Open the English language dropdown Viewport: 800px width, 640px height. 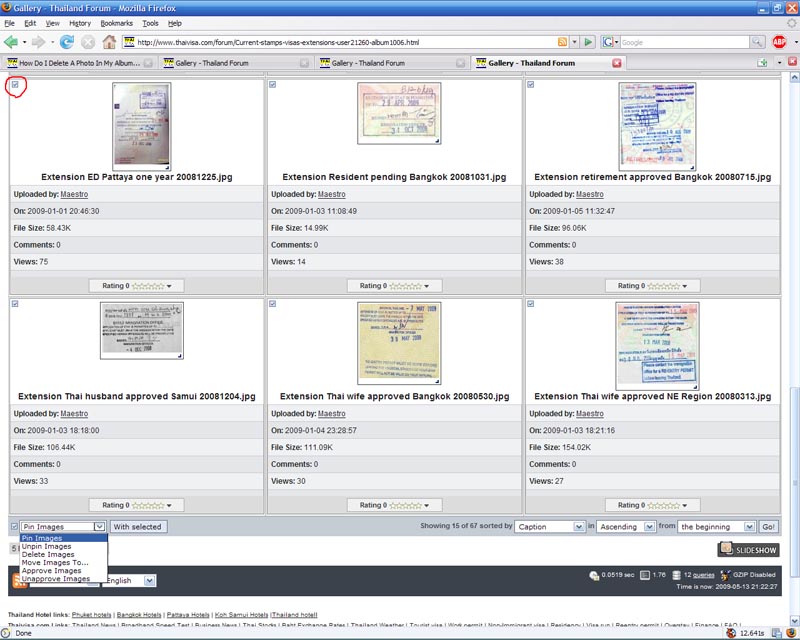pos(129,581)
